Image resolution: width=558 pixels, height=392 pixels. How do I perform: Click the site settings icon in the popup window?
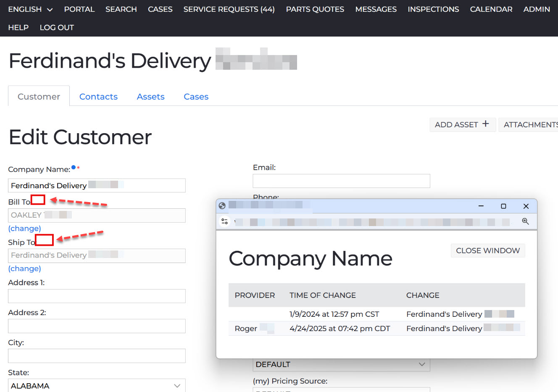tap(224, 221)
